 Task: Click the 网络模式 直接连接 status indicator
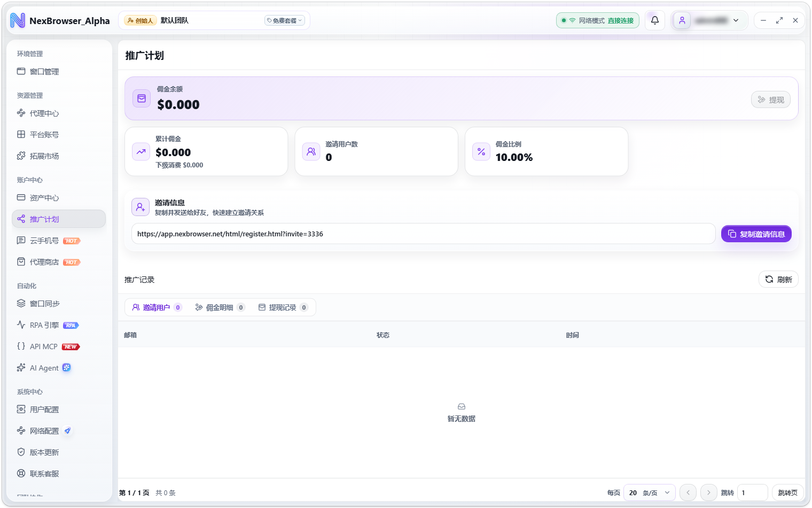(598, 20)
